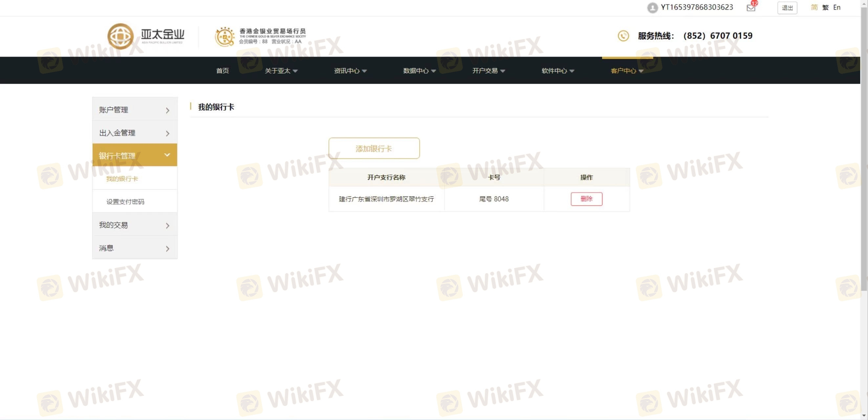Switch language to En

coord(837,8)
